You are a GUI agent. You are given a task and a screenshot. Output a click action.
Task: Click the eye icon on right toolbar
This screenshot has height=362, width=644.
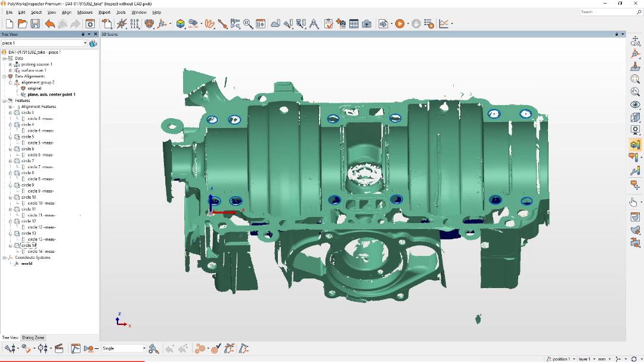635,104
